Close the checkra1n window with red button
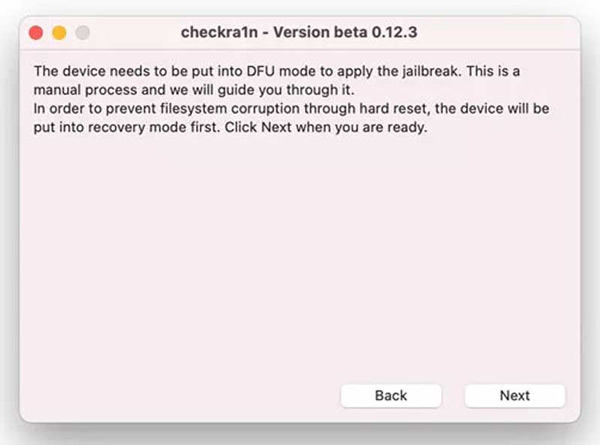 coord(37,32)
